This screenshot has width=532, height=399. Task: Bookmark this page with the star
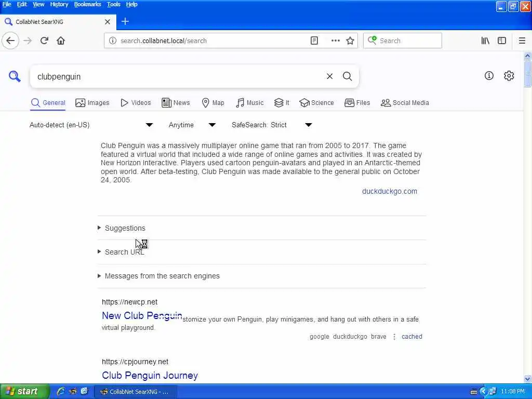click(350, 41)
